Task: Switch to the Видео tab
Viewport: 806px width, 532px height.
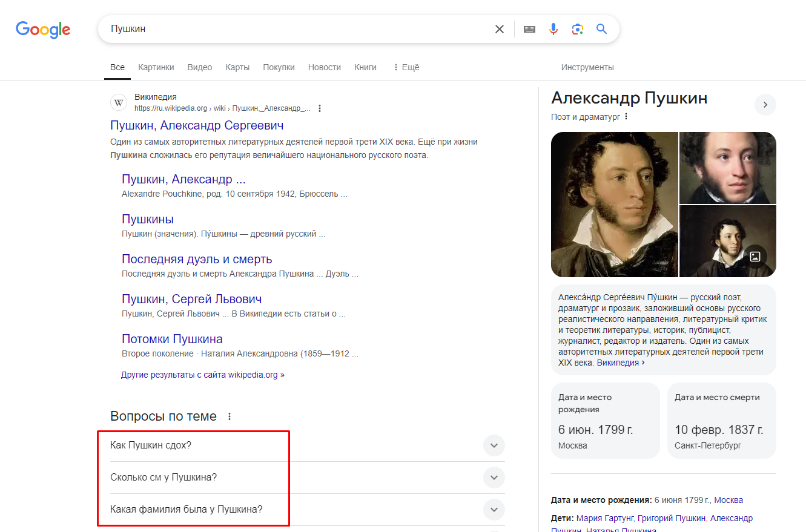Action: (x=200, y=67)
